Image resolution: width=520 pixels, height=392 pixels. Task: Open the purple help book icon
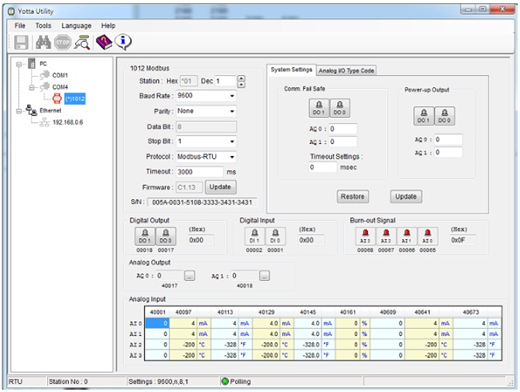pyautogui.click(x=104, y=42)
